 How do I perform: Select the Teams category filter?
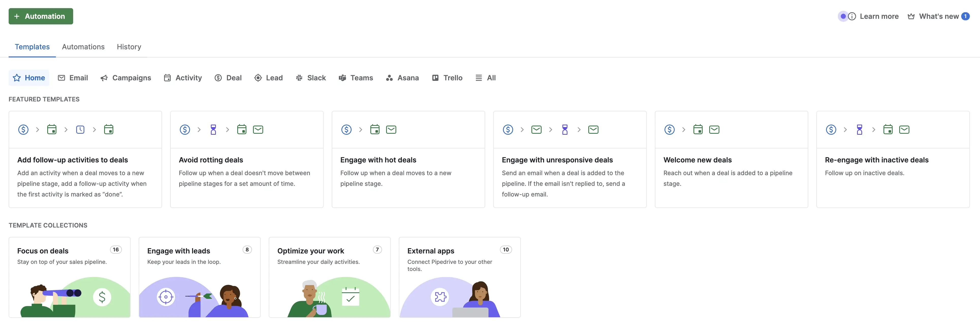click(356, 78)
